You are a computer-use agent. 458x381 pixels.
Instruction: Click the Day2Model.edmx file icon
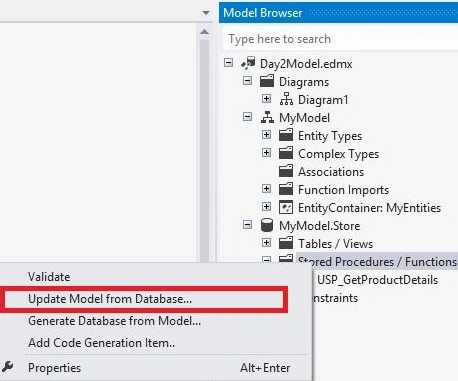click(248, 63)
